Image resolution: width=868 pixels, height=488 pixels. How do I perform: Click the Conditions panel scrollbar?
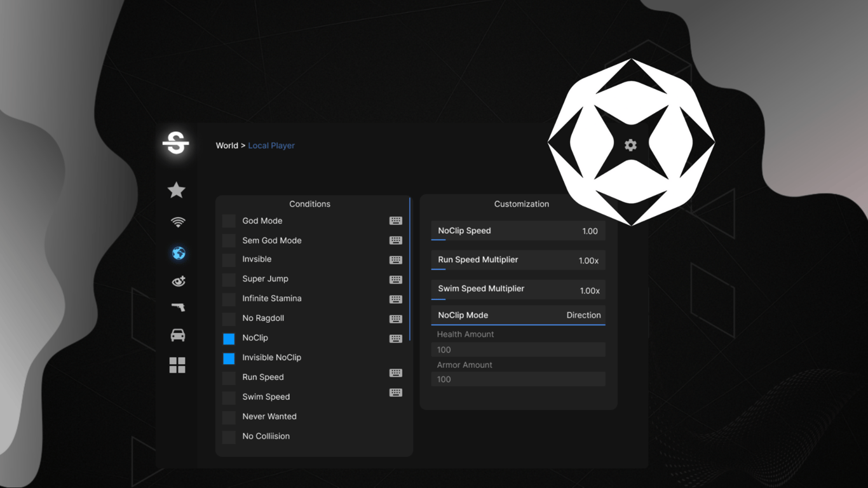pyautogui.click(x=410, y=269)
